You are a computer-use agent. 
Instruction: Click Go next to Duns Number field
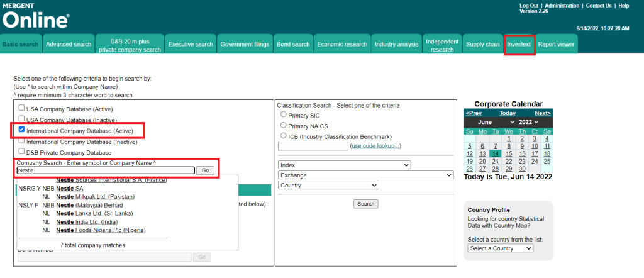point(202,257)
